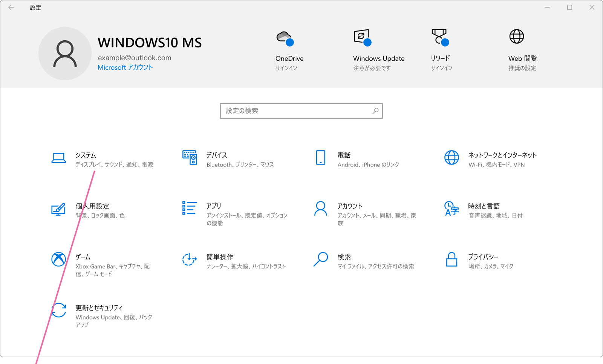The width and height of the screenshot is (603, 364).
Task: Go back with the back arrow
Action: click(x=11, y=7)
